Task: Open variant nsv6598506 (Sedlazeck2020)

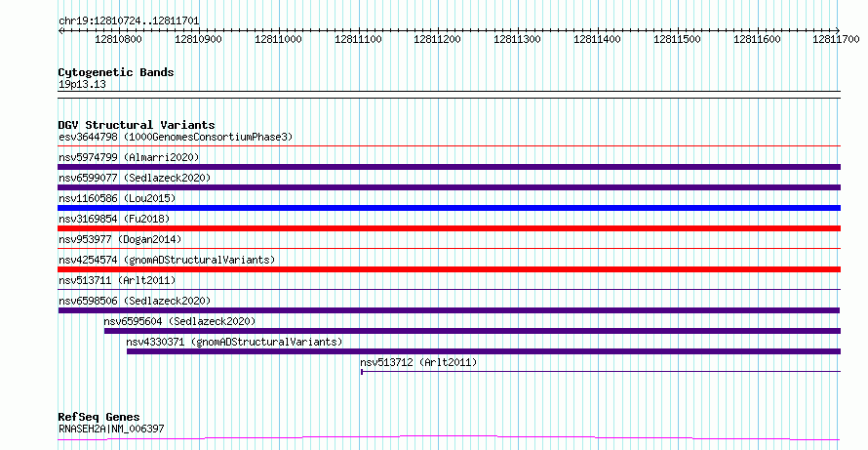Action: [x=135, y=301]
